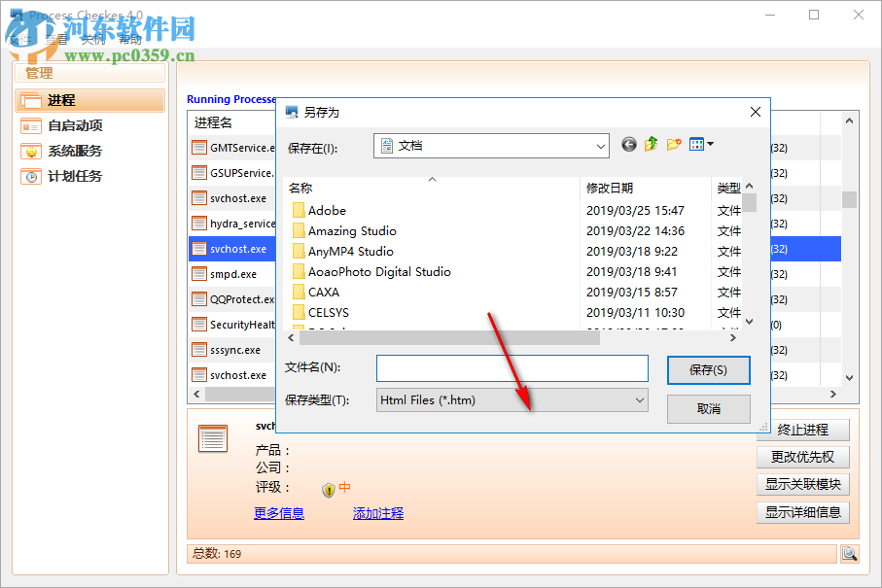Click the 中 rating shield icon
The height and width of the screenshot is (588, 882).
(x=328, y=489)
